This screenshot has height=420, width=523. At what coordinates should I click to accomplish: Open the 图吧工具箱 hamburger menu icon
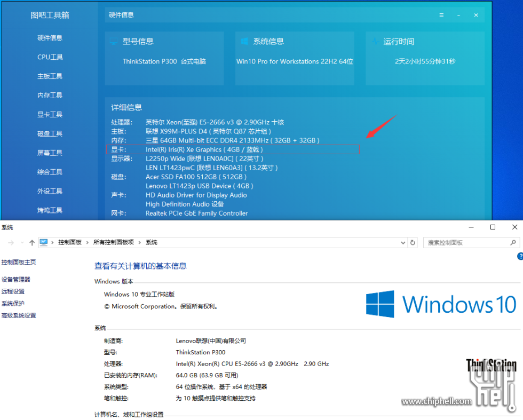coord(441,15)
